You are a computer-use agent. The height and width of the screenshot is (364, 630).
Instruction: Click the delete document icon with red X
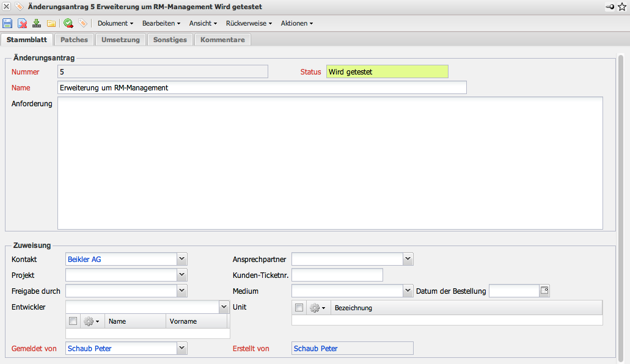click(x=22, y=23)
